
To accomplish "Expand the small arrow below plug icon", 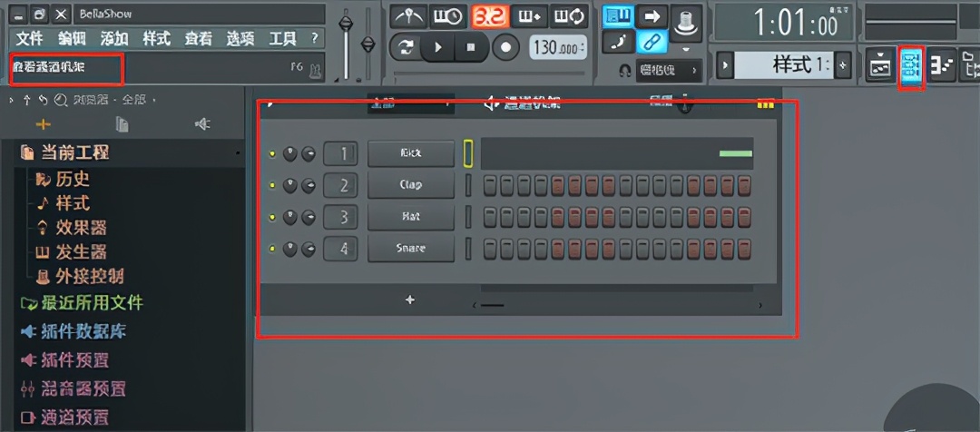I will pyautogui.click(x=686, y=49).
